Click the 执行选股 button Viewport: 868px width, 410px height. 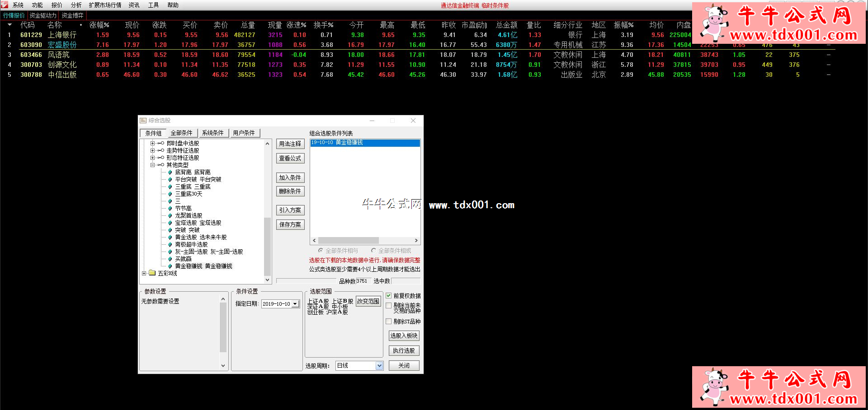pos(404,351)
